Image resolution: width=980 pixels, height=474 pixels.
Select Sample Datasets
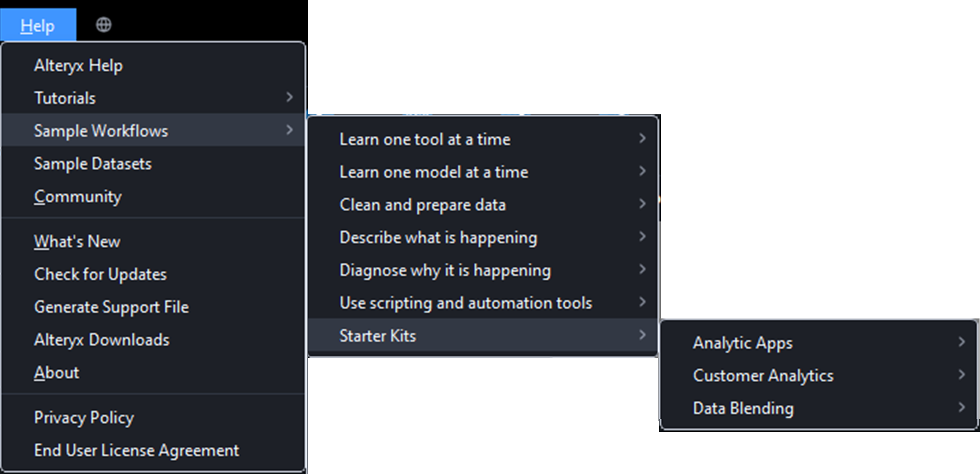92,163
